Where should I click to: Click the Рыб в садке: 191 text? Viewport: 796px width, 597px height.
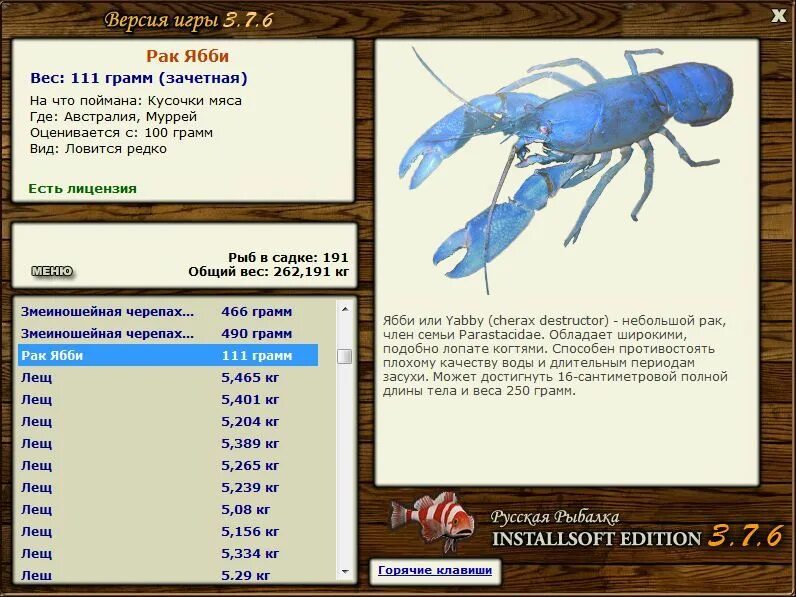[288, 257]
